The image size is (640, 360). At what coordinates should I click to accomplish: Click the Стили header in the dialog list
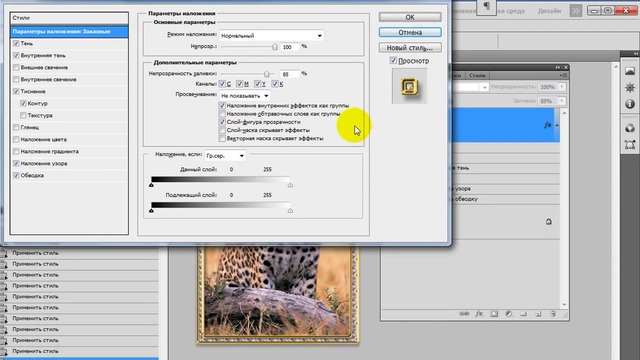point(69,18)
